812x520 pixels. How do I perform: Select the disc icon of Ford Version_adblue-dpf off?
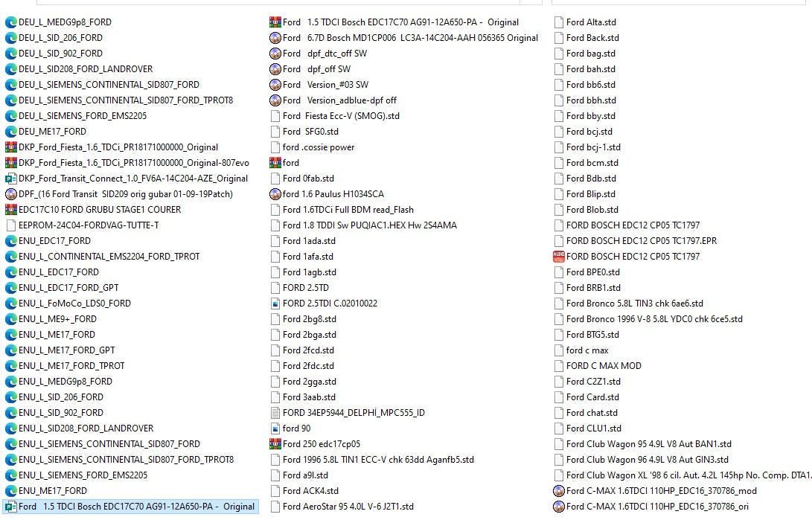coord(275,100)
